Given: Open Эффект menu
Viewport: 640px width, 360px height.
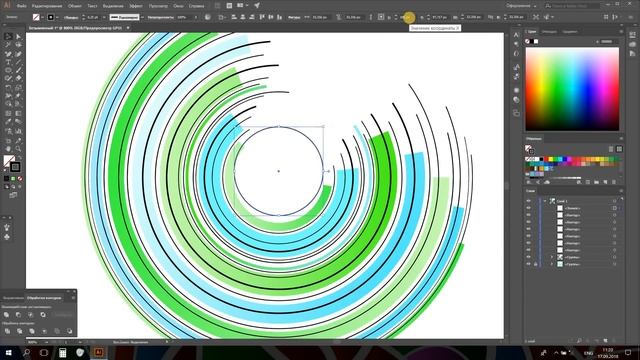Looking at the screenshot, I should coord(136,6).
